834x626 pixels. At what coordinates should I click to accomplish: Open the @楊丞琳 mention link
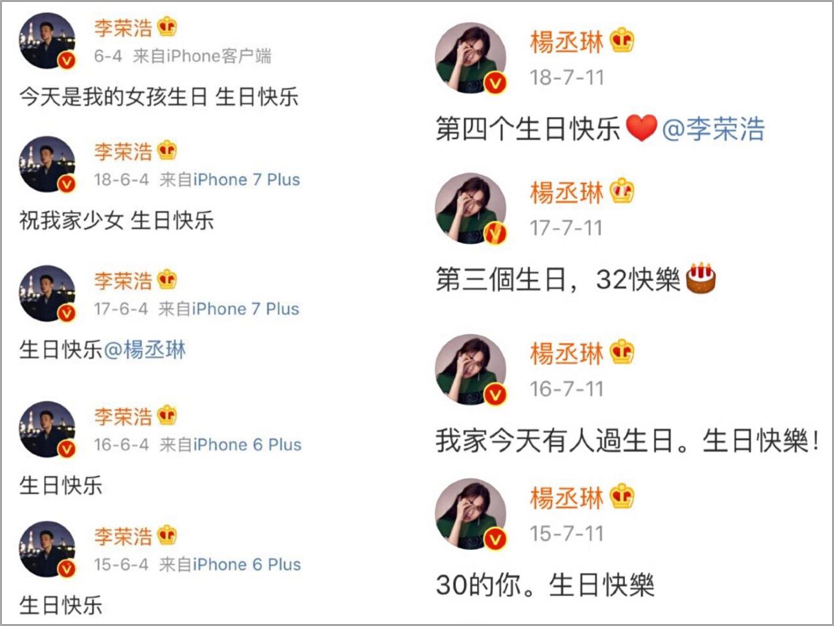click(x=145, y=350)
